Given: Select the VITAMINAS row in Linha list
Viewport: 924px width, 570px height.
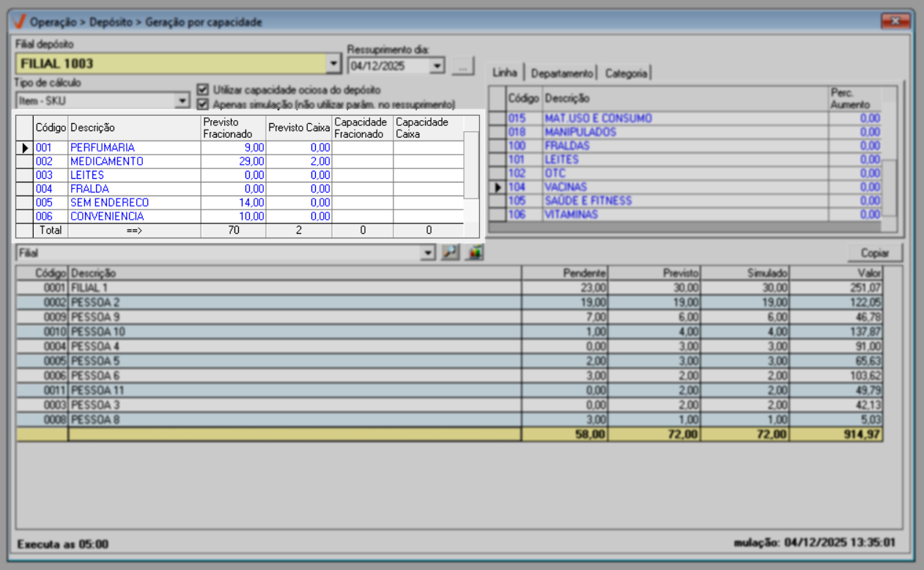Looking at the screenshot, I should 571,215.
